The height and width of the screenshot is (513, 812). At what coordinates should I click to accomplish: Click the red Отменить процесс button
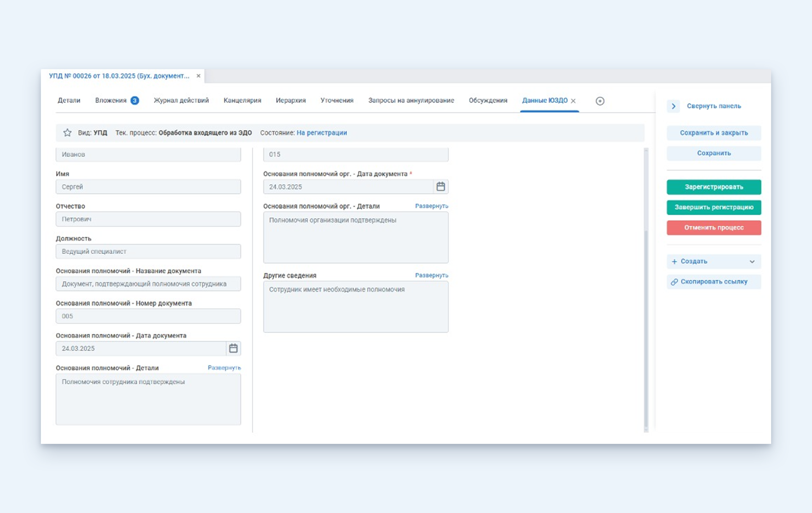point(714,228)
